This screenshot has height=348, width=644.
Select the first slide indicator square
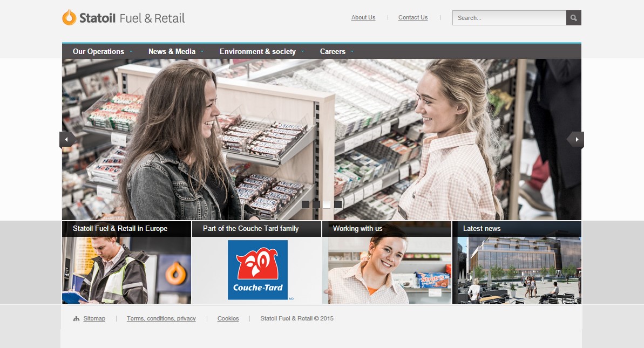click(x=306, y=204)
